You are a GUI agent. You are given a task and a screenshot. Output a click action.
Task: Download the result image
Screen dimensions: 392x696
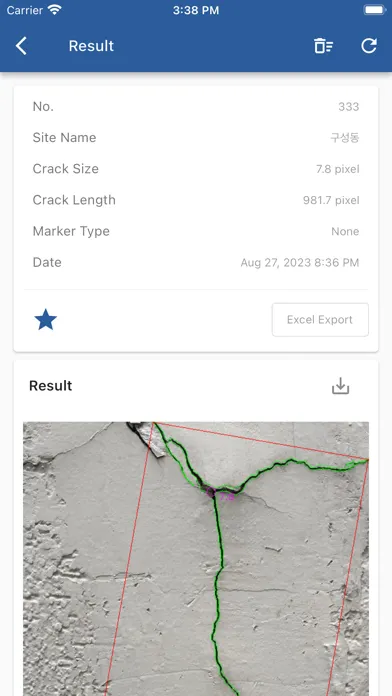[341, 386]
